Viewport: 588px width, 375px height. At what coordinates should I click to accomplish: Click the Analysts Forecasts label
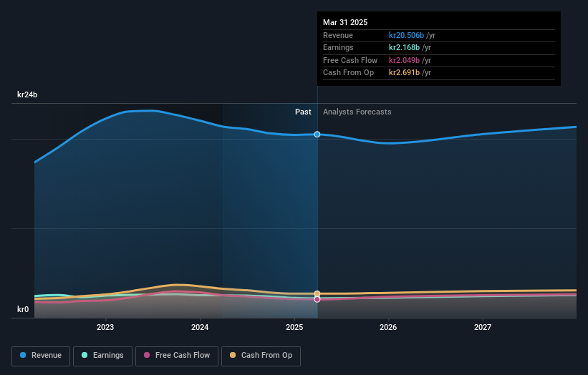pos(357,112)
